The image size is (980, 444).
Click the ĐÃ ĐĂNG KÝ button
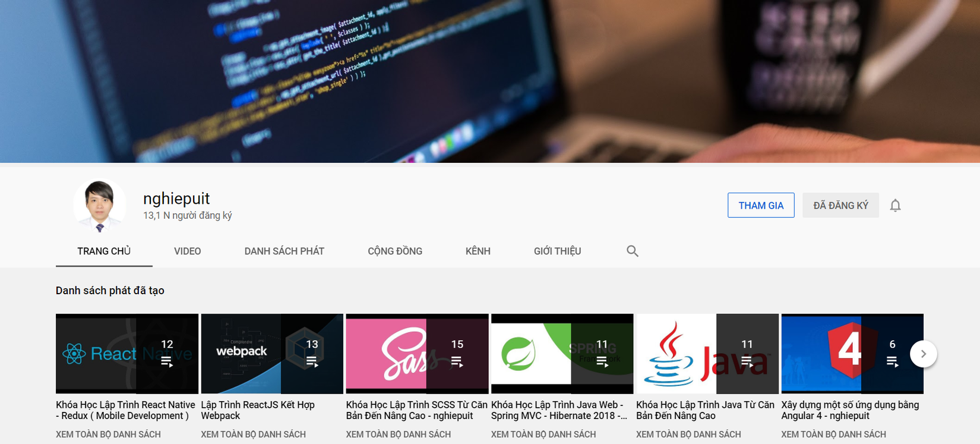[840, 205]
